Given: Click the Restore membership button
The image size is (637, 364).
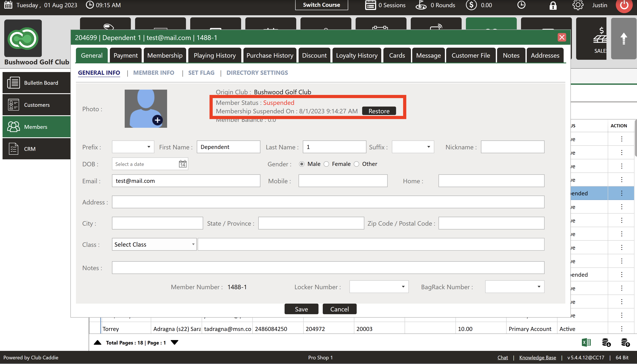Looking at the screenshot, I should click(x=379, y=111).
